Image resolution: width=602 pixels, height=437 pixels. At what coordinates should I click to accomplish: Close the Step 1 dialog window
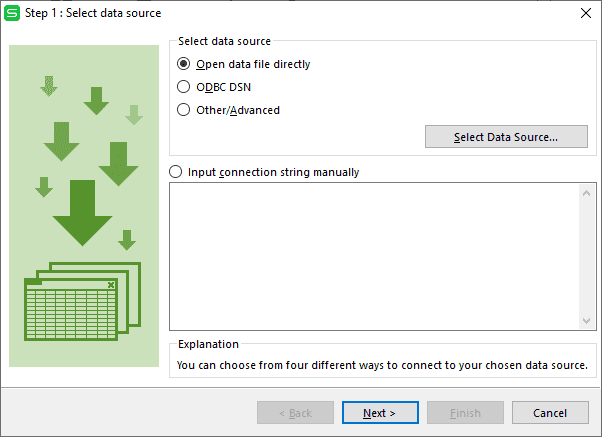[585, 13]
